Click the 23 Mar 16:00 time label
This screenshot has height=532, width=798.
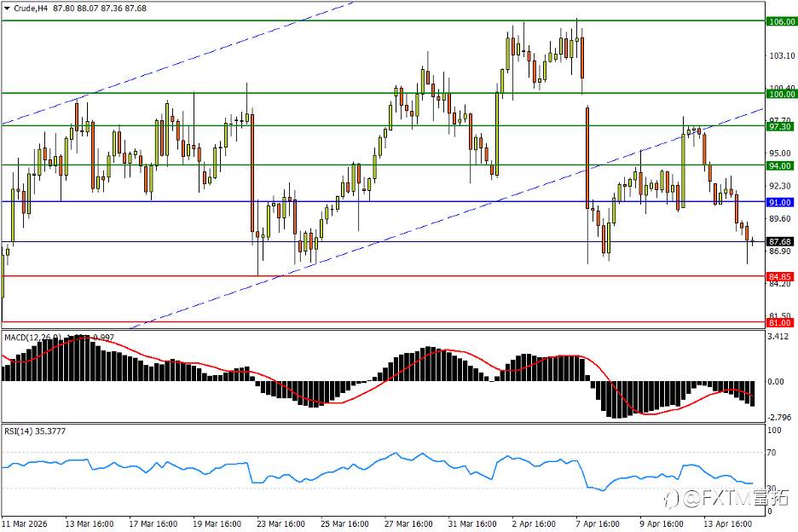281,523
